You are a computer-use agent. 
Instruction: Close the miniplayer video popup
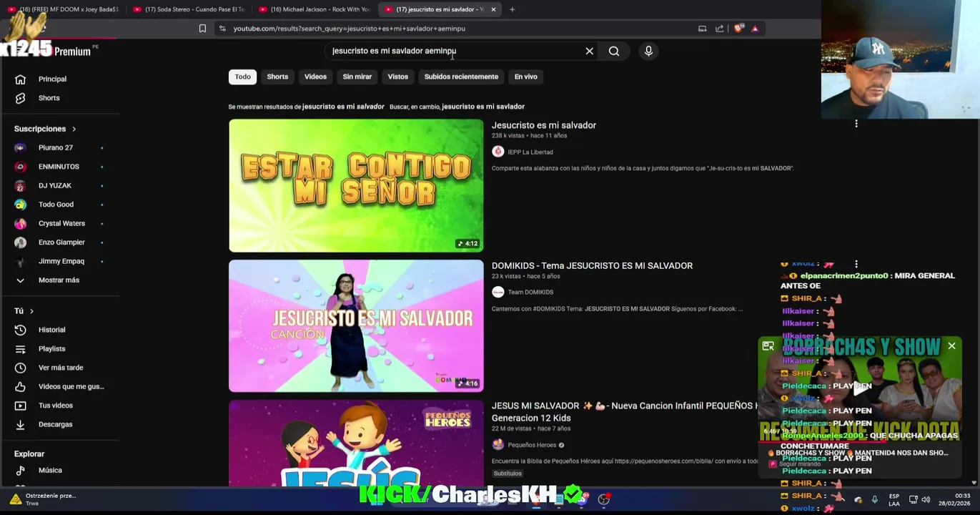[951, 346]
